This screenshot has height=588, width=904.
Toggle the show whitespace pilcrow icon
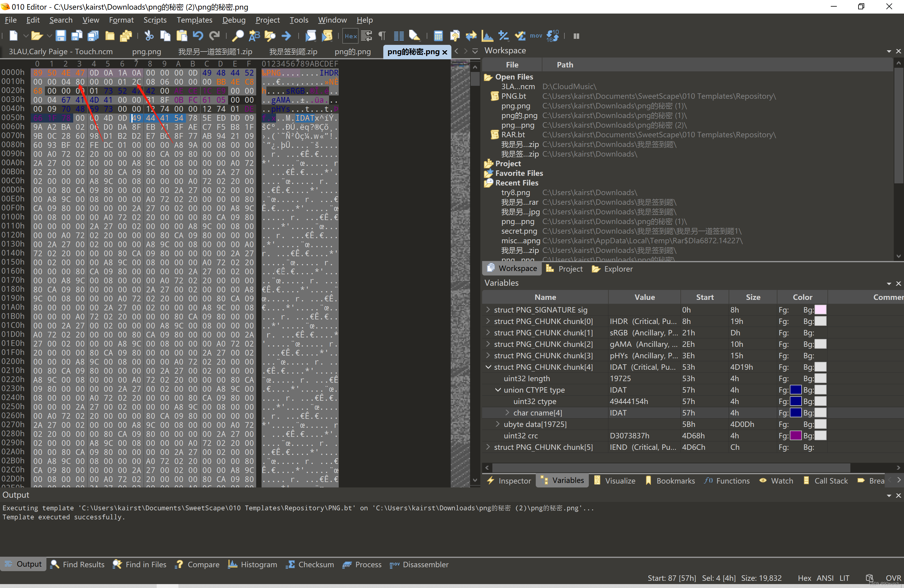click(x=382, y=36)
